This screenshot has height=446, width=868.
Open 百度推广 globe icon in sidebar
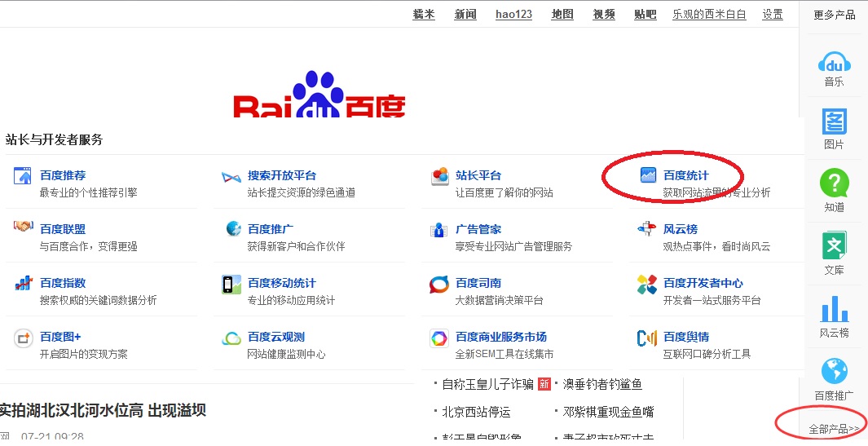point(835,371)
